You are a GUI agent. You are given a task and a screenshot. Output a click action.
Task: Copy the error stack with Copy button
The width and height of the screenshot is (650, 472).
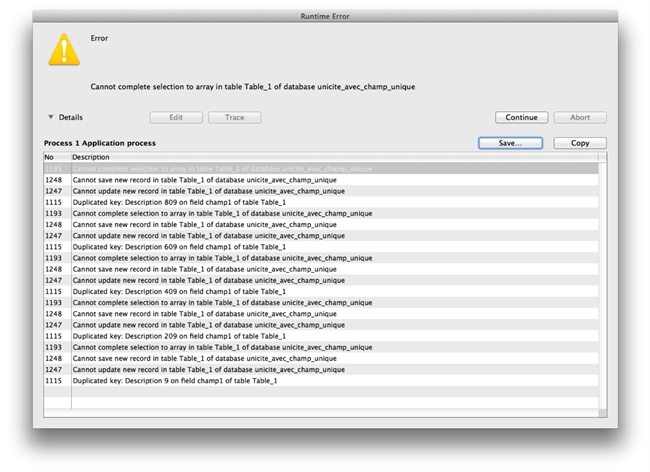[x=580, y=143]
